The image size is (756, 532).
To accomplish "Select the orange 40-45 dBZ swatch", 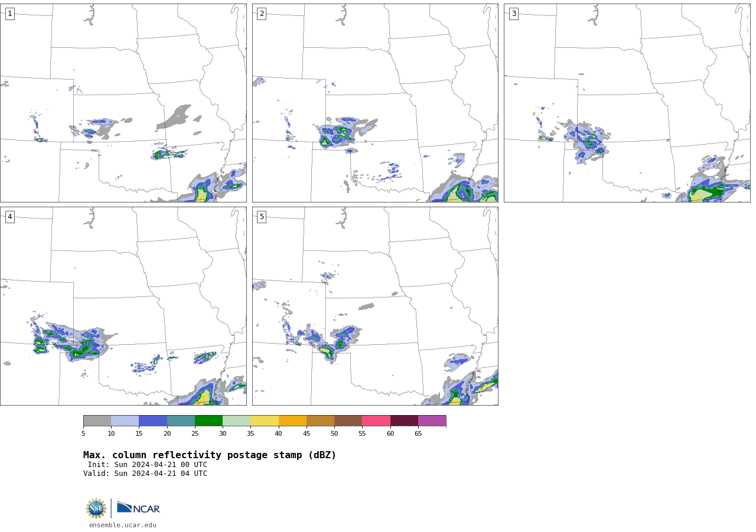I will pos(292,420).
